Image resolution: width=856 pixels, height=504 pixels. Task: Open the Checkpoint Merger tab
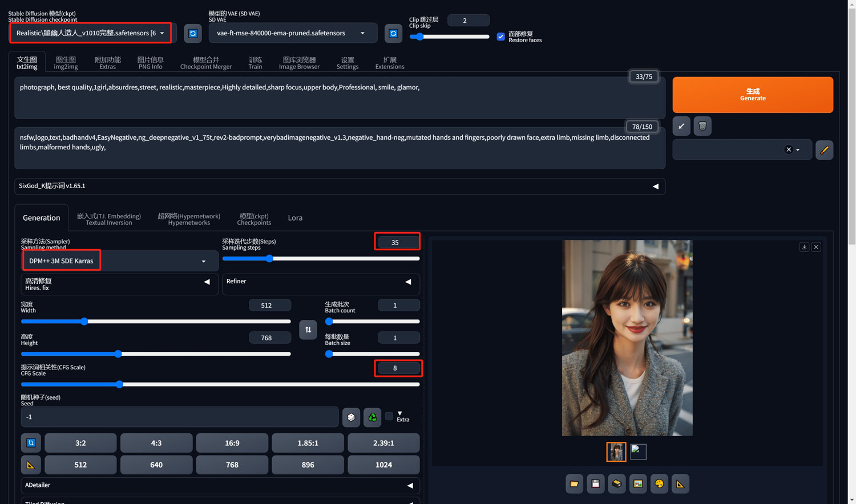point(206,63)
